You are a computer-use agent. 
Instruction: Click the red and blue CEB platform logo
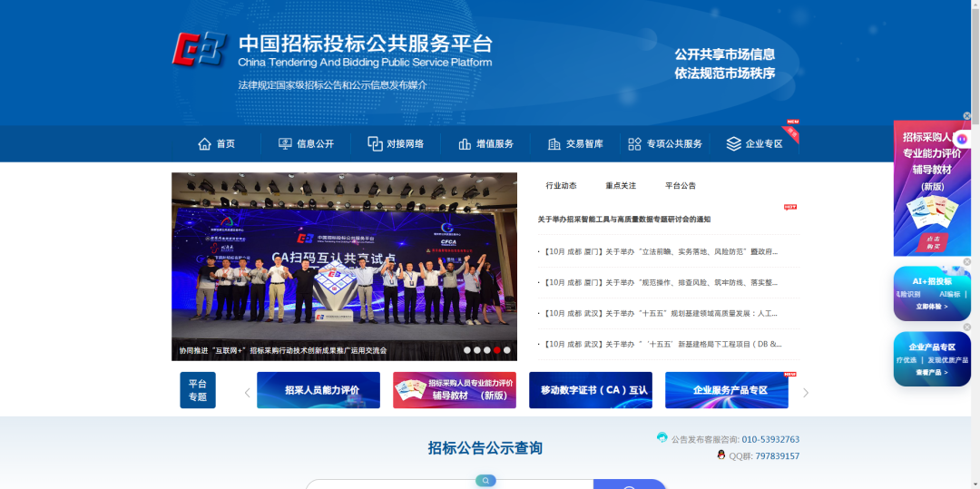click(199, 49)
